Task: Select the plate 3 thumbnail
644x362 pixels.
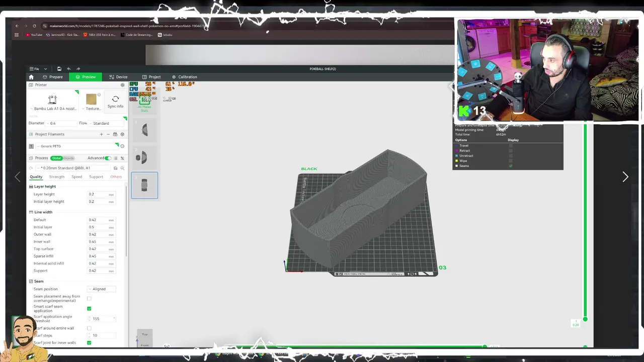Action: tap(144, 185)
